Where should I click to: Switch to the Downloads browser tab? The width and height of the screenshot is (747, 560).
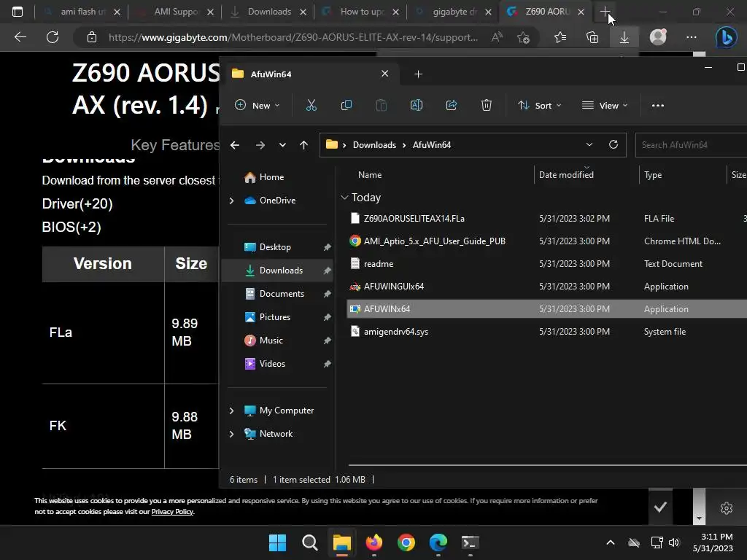[268, 12]
